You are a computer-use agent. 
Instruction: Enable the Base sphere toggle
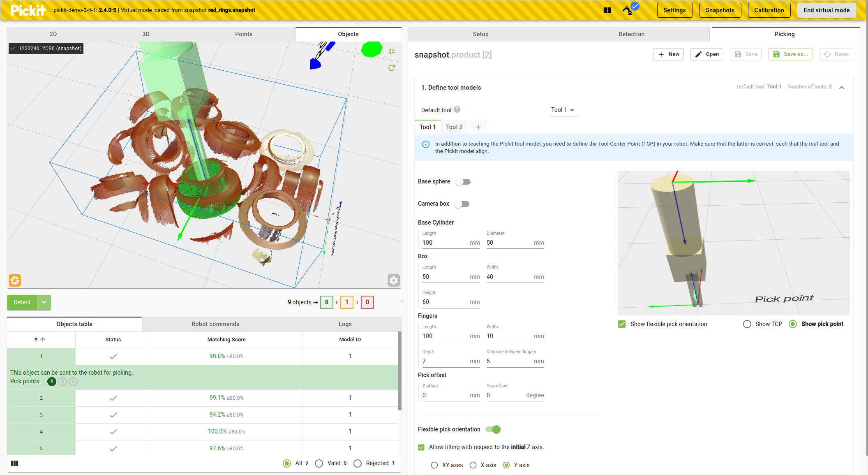[x=463, y=182]
